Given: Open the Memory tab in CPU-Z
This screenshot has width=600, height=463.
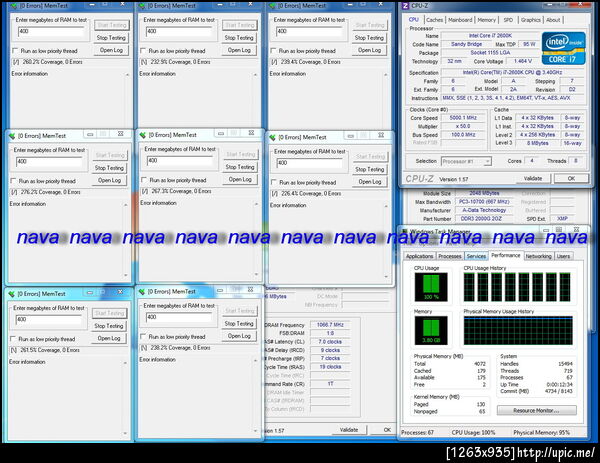Looking at the screenshot, I should (x=486, y=20).
